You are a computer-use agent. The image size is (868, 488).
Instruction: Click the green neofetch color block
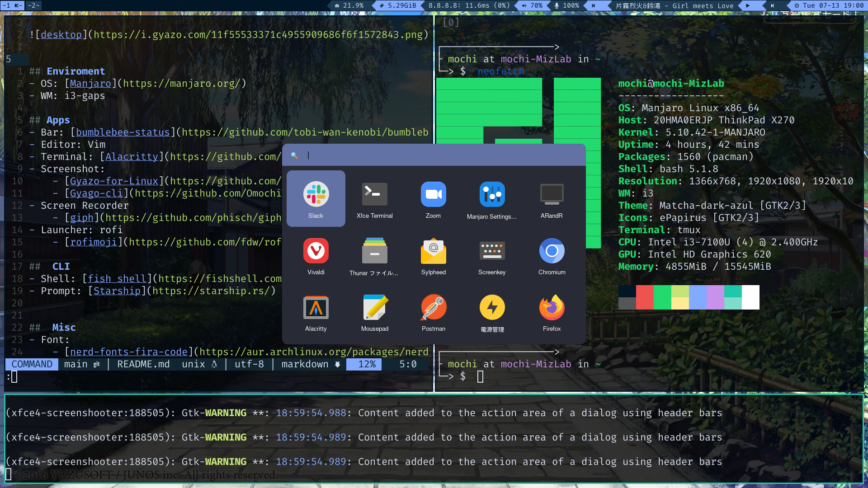tap(662, 297)
